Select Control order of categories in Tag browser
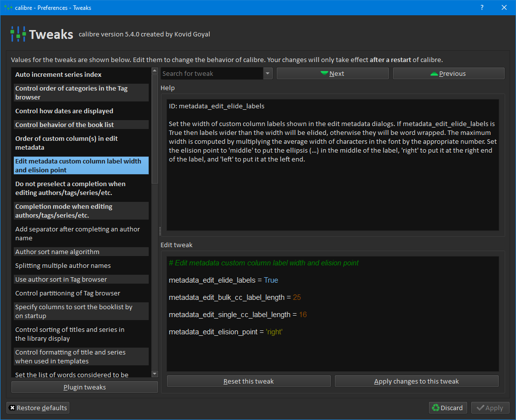 click(81, 93)
